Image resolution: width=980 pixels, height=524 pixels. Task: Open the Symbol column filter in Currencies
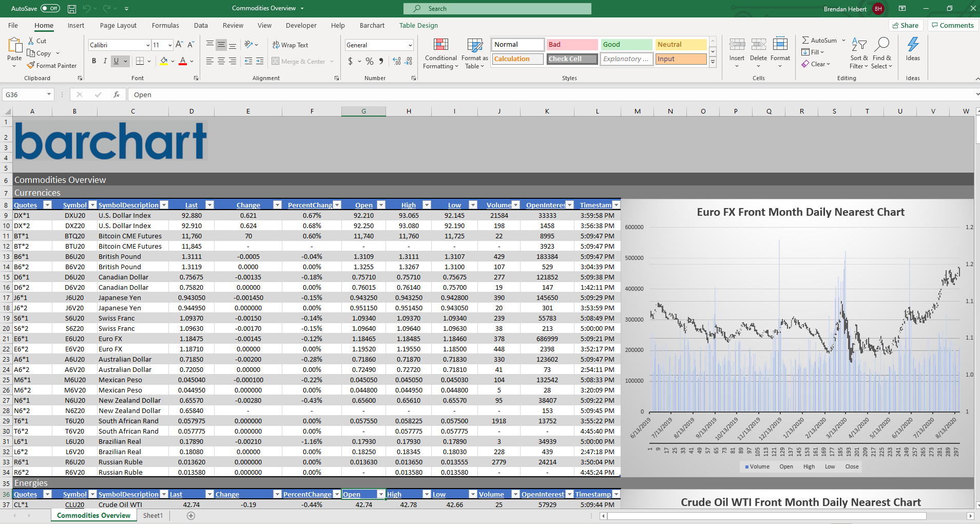point(92,205)
